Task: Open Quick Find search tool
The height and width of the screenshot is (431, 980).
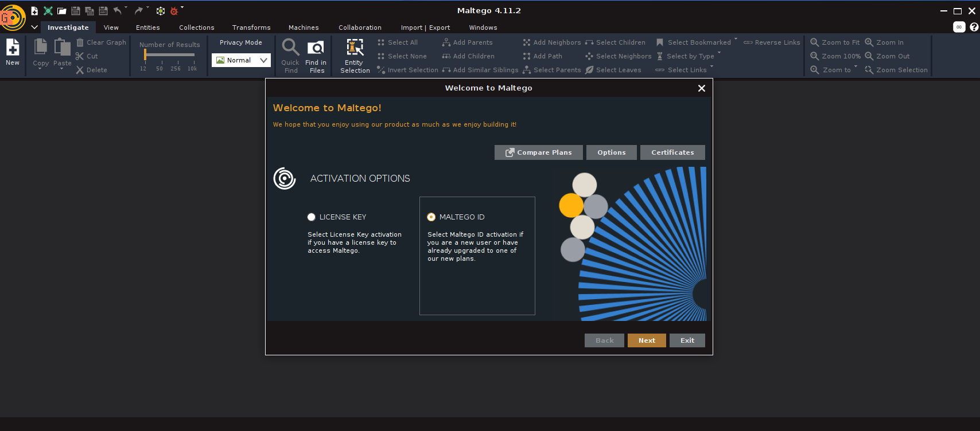Action: click(x=290, y=56)
